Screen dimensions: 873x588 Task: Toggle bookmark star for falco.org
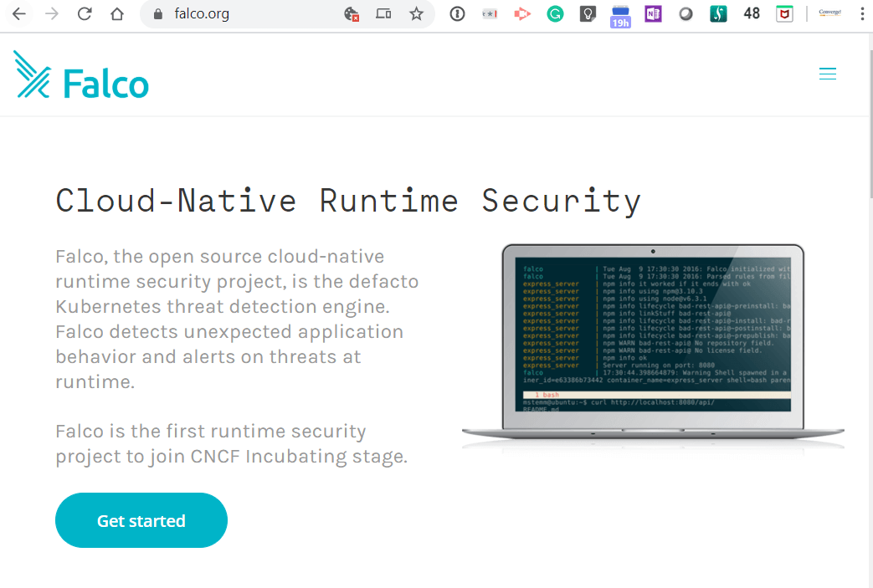click(x=416, y=13)
